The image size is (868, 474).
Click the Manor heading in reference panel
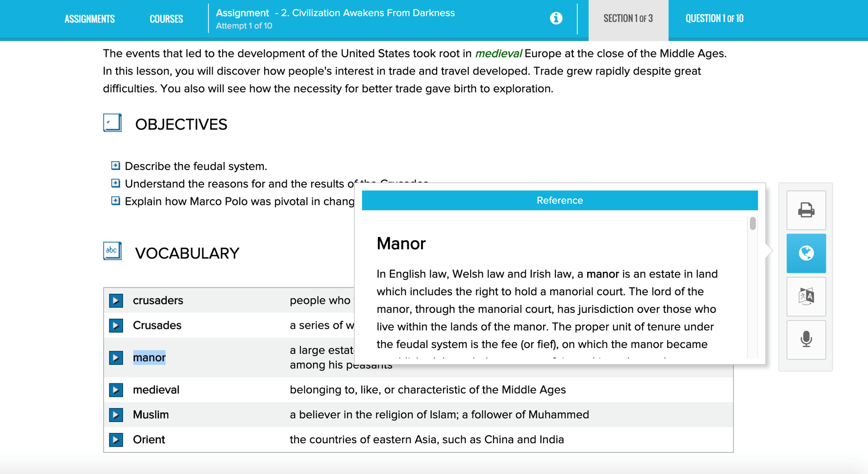[401, 243]
